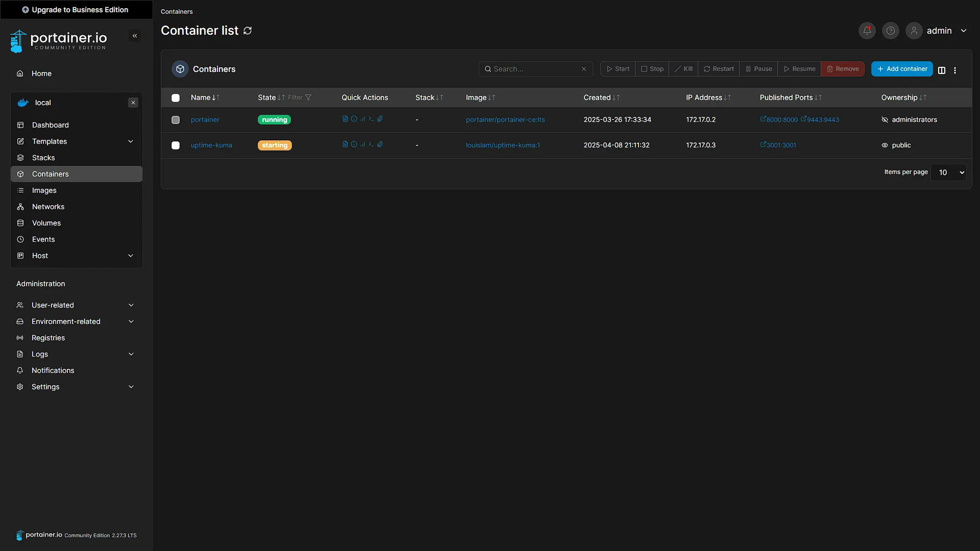Expand the Environment-related section
Screen dimensions: 980x551
(76, 321)
